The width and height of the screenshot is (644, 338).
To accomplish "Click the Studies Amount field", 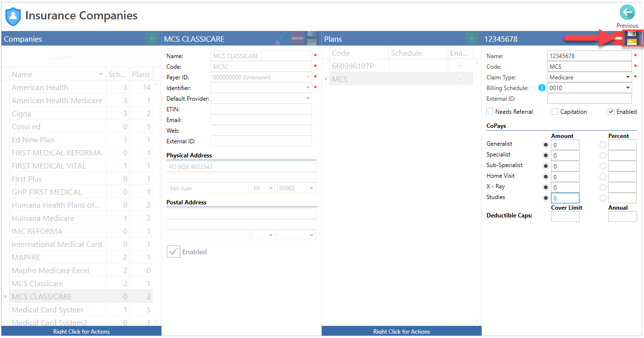I will (x=565, y=198).
